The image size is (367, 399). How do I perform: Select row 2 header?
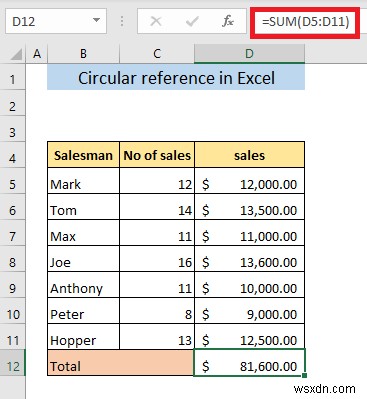pos(13,104)
